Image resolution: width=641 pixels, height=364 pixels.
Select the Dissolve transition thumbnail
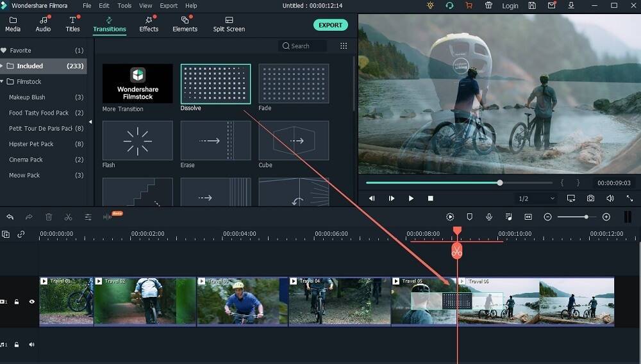pos(215,83)
